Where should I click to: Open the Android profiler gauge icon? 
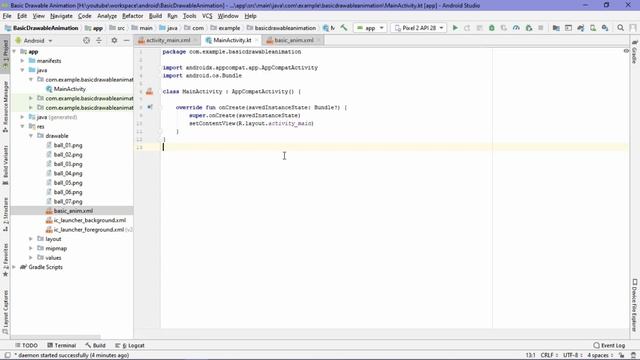516,28
